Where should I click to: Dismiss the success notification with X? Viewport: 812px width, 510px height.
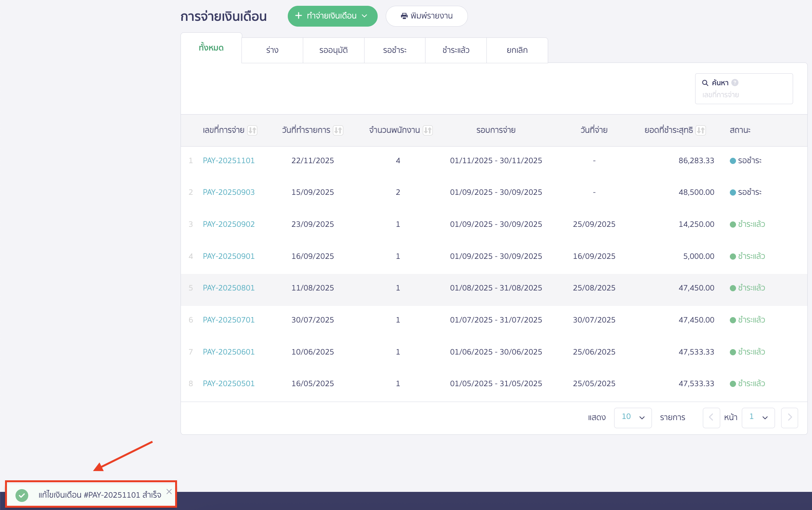(169, 491)
